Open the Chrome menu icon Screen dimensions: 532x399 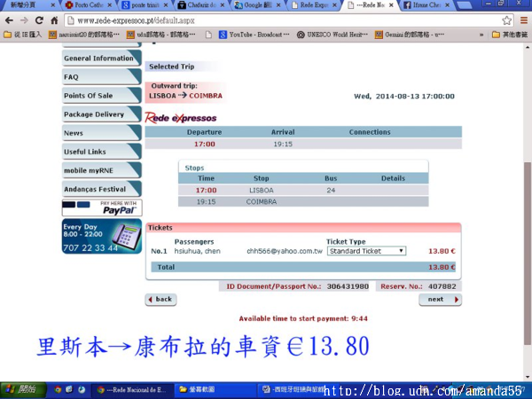[521, 20]
